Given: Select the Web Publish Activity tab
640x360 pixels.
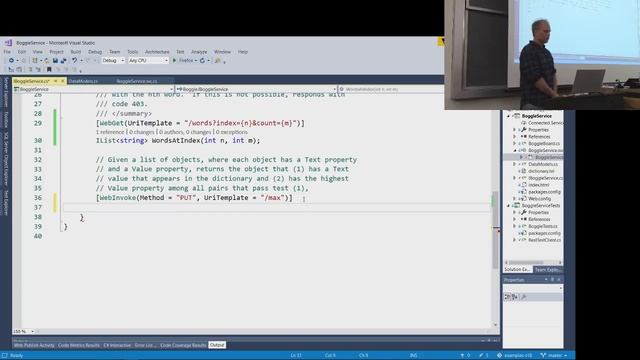Looking at the screenshot, I should 34,345.
